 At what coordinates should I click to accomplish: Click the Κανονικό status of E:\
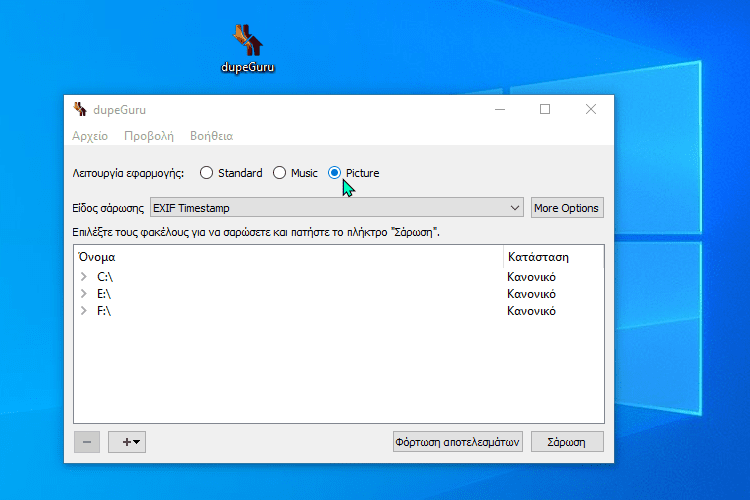(531, 294)
